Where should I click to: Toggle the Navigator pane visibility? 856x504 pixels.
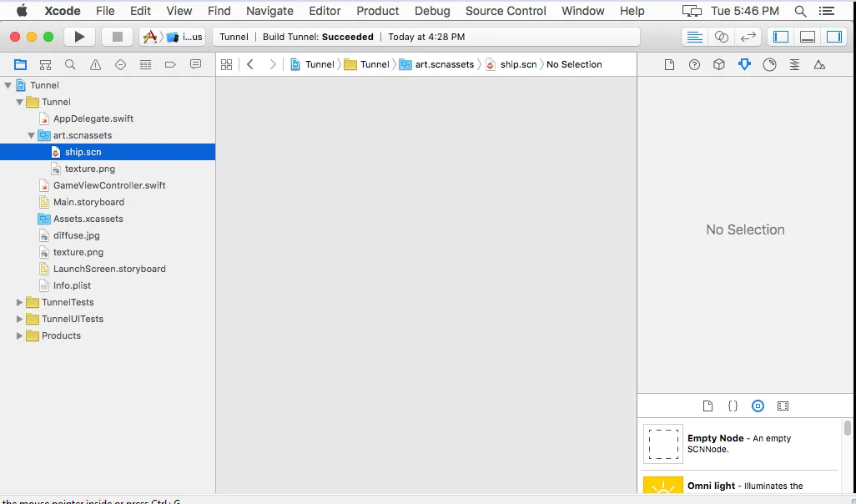[x=781, y=37]
